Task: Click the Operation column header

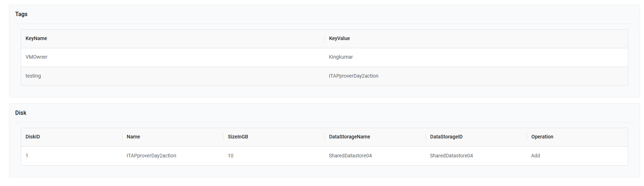Action: click(x=542, y=137)
